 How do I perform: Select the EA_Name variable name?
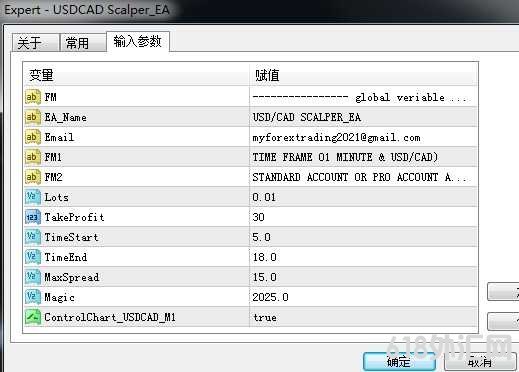tap(66, 117)
